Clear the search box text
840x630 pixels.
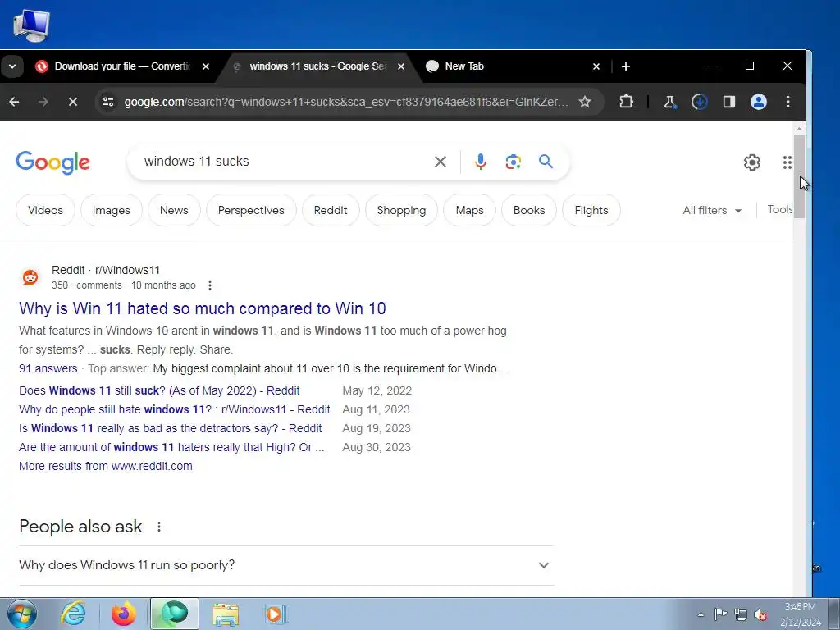441,162
